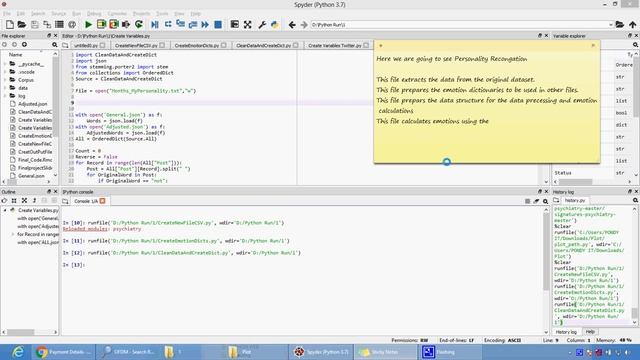Open the PYTHONPATH manager icon
Viewport: 640px width, 360px height.
[275, 24]
